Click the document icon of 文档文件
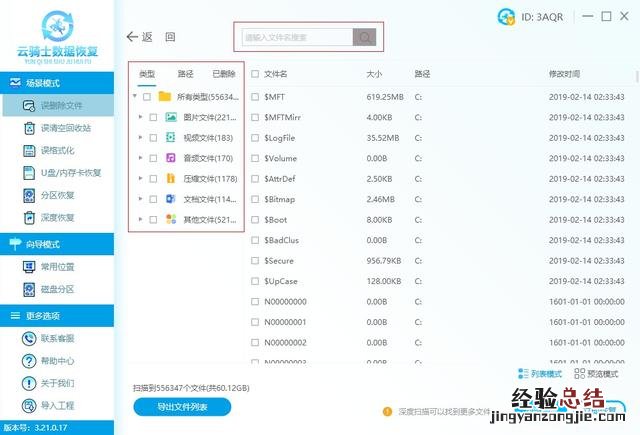640x435 pixels. [x=171, y=199]
